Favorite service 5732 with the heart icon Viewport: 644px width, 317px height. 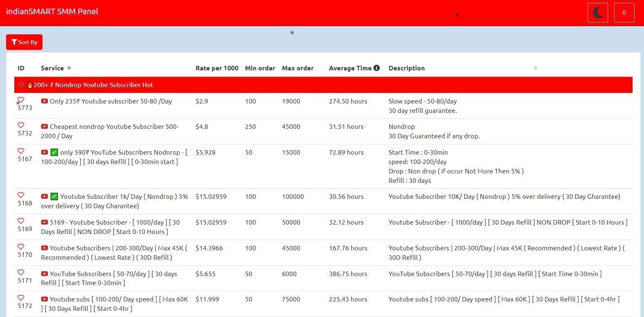click(21, 125)
